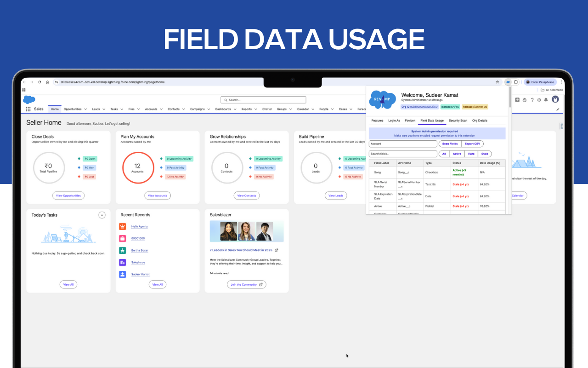
Task: Open the browser Extensions puzzle icon
Action: (515, 81)
